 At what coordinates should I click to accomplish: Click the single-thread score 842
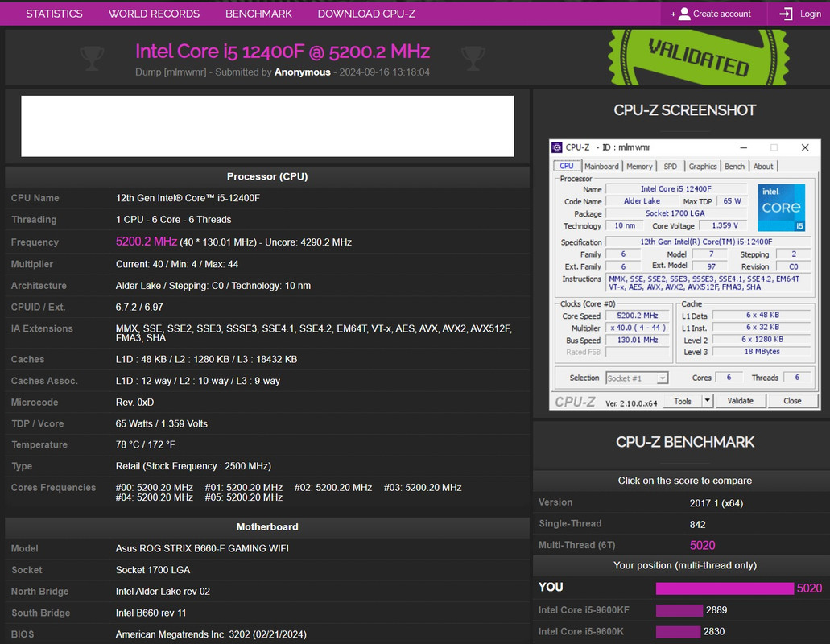[697, 524]
